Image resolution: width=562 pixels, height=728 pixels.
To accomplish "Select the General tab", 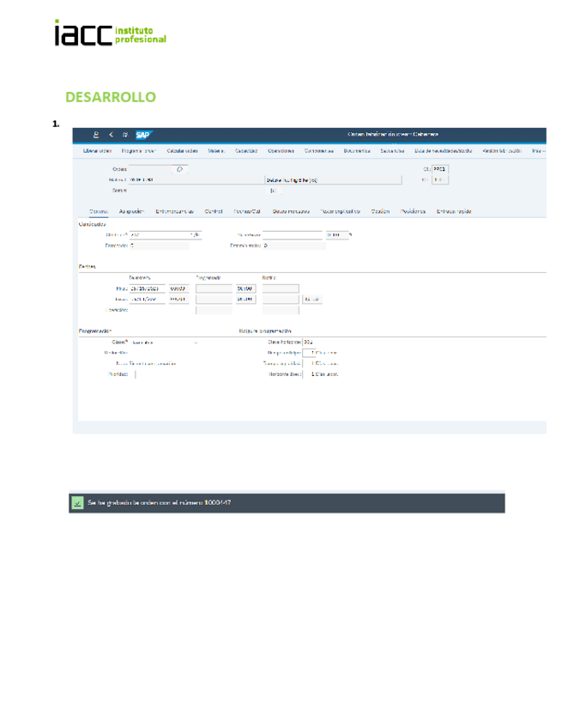I will [99, 212].
